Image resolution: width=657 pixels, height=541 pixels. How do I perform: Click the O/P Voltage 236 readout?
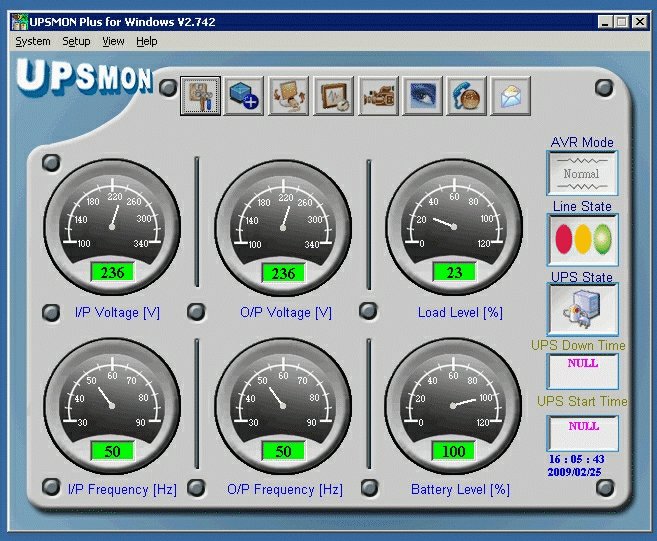[283, 274]
